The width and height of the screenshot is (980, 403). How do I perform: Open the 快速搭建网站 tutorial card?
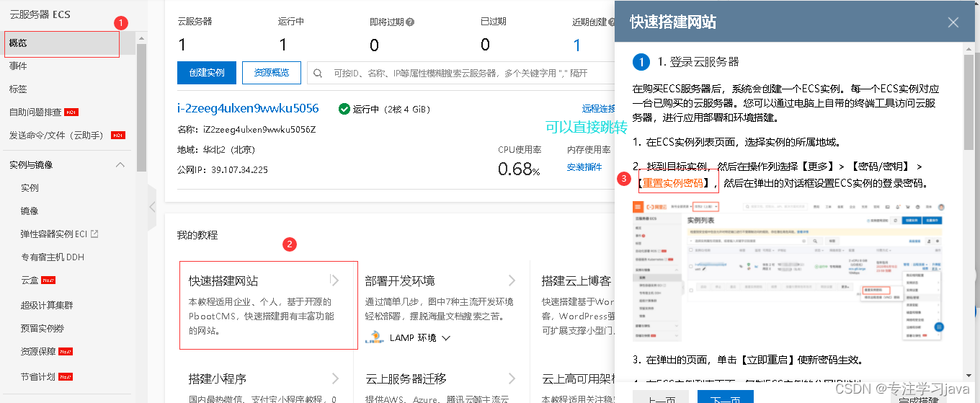coord(268,305)
